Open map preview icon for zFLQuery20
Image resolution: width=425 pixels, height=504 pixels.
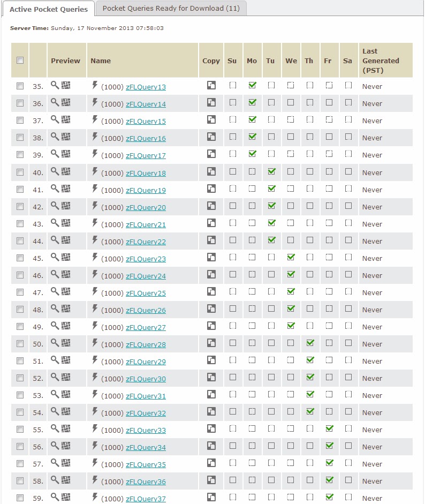coord(66,206)
